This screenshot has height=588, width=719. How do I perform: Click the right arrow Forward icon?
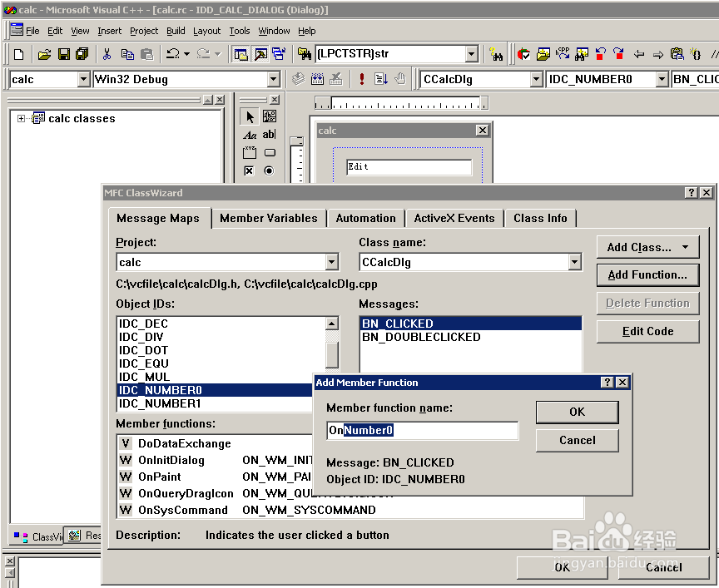[658, 55]
